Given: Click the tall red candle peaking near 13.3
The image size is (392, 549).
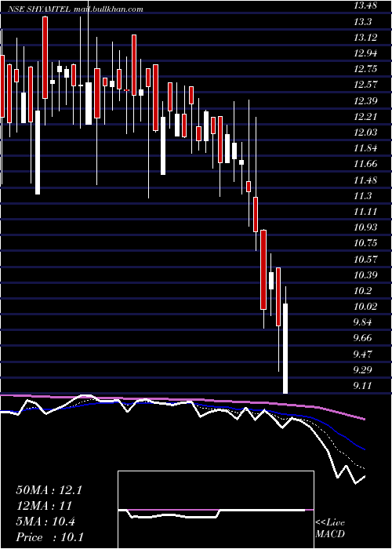Looking at the screenshot, I should [x=45, y=58].
